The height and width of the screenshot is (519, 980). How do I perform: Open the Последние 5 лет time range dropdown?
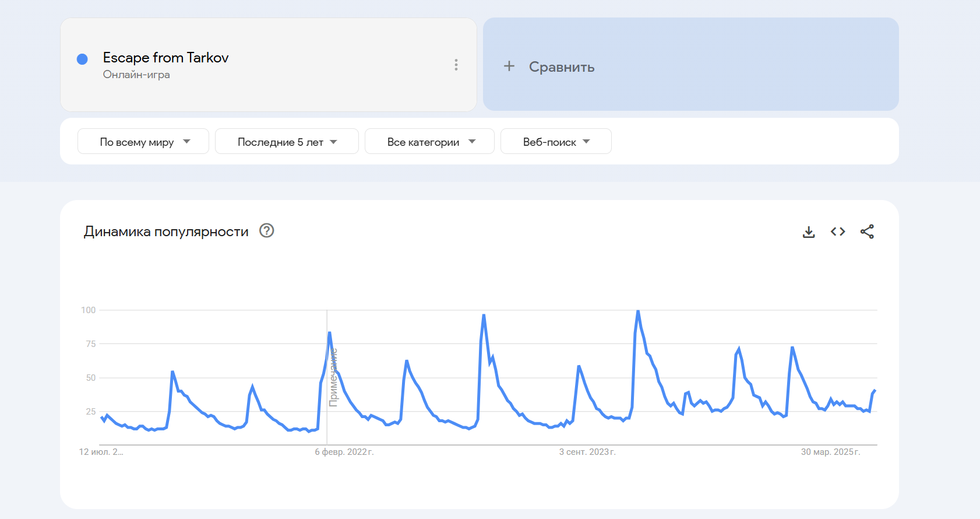click(x=287, y=142)
